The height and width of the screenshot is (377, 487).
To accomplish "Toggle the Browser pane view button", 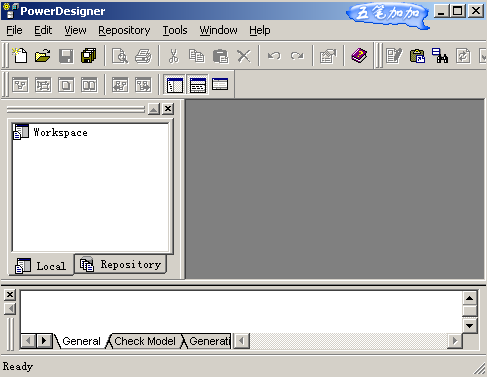I will click(175, 85).
